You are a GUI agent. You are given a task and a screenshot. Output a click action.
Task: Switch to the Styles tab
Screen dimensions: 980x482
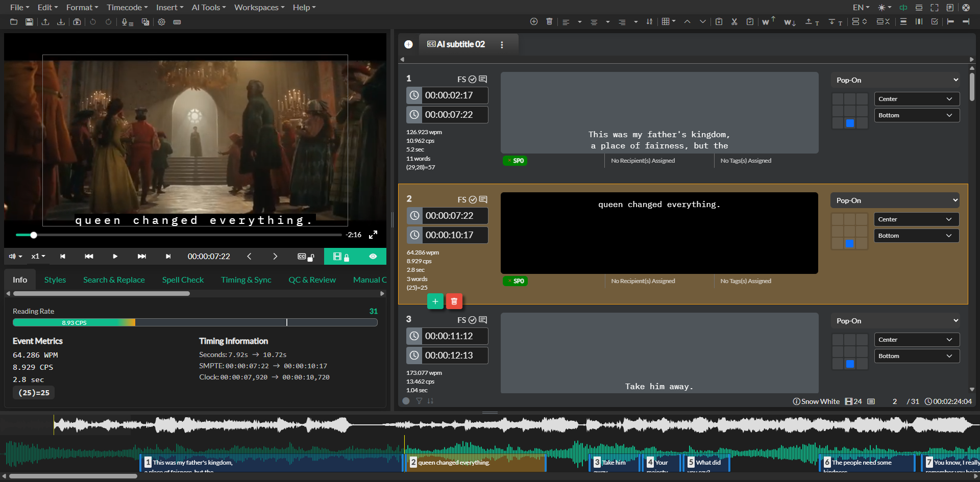coord(55,280)
